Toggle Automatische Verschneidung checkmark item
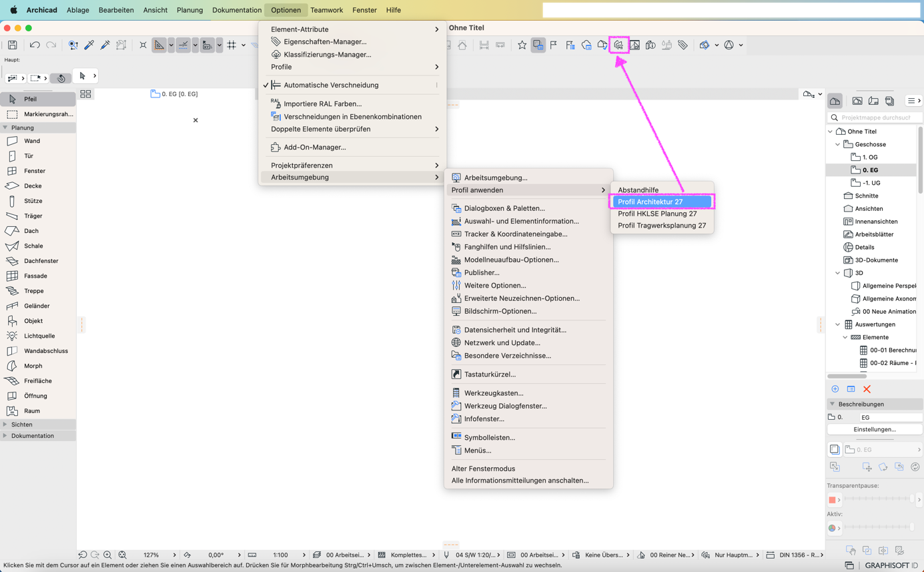This screenshot has width=924, height=572. tap(352, 85)
